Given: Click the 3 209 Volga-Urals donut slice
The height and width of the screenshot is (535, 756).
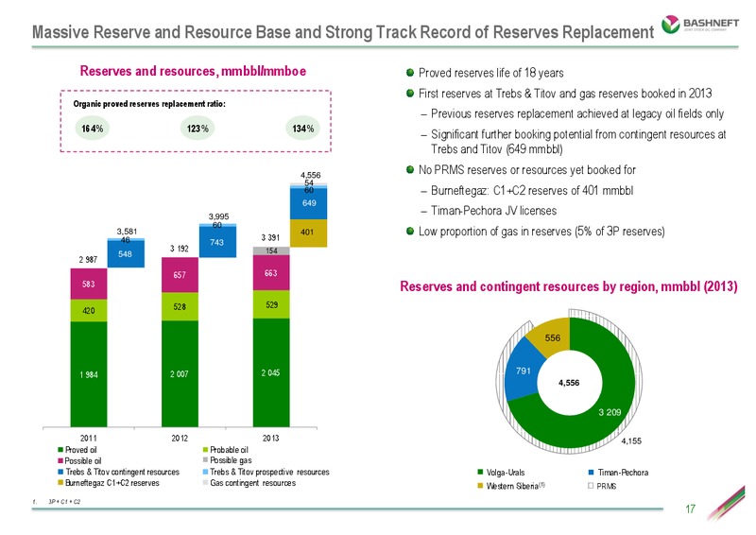Looking at the screenshot, I should (x=610, y=412).
